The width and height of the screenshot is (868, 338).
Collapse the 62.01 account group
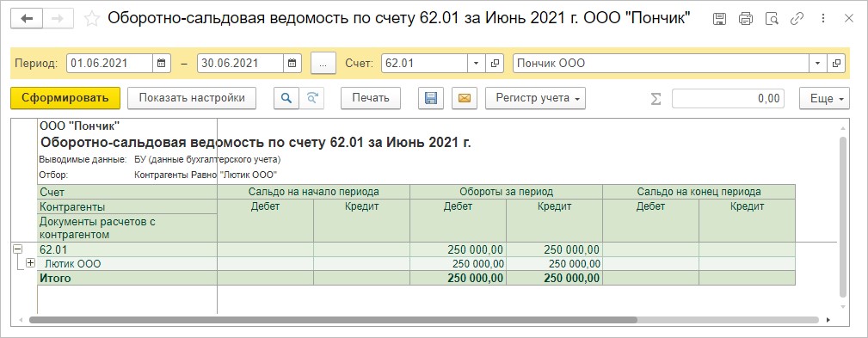point(17,249)
